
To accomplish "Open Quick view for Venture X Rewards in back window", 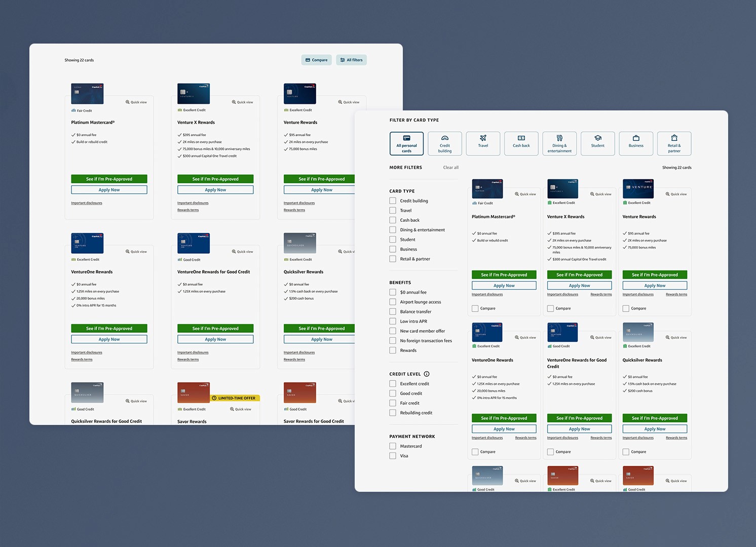I will 243,102.
